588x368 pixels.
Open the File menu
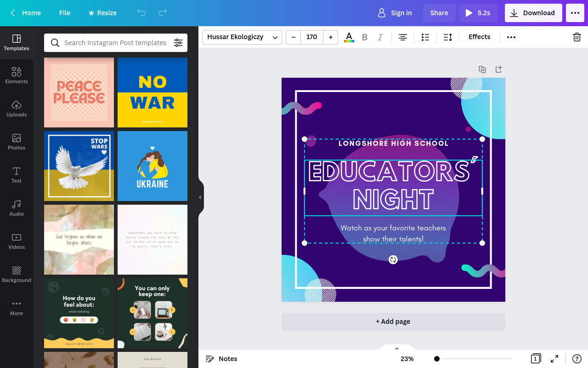[x=65, y=13]
